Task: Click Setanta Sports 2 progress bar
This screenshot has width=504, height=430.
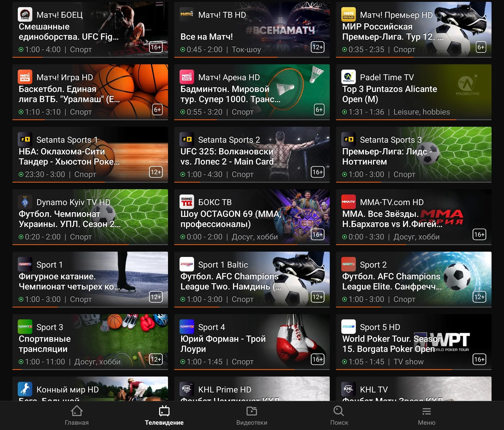Action: (252, 182)
